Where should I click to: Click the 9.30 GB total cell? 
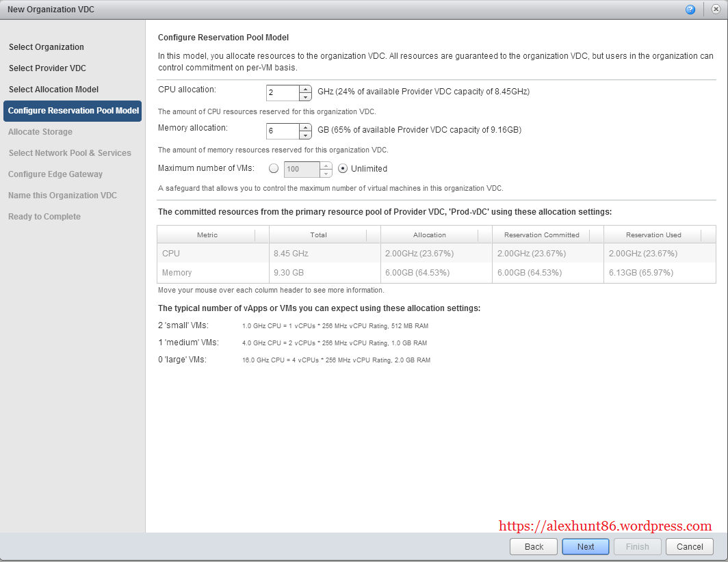324,272
